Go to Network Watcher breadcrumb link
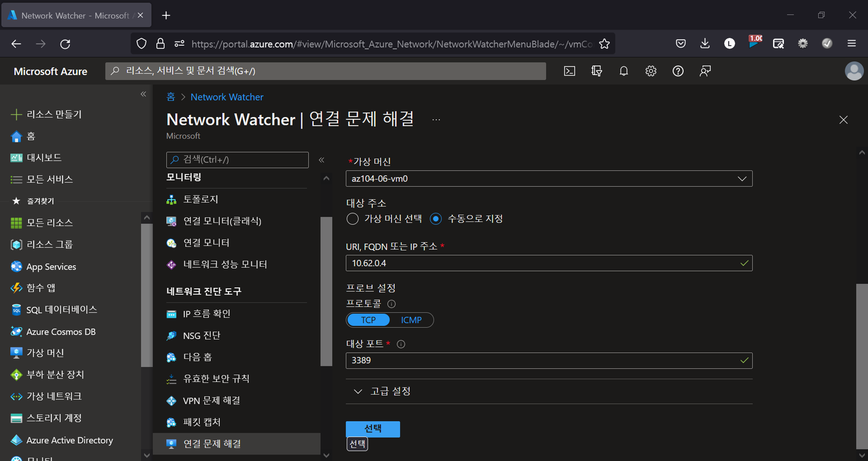 click(x=227, y=97)
